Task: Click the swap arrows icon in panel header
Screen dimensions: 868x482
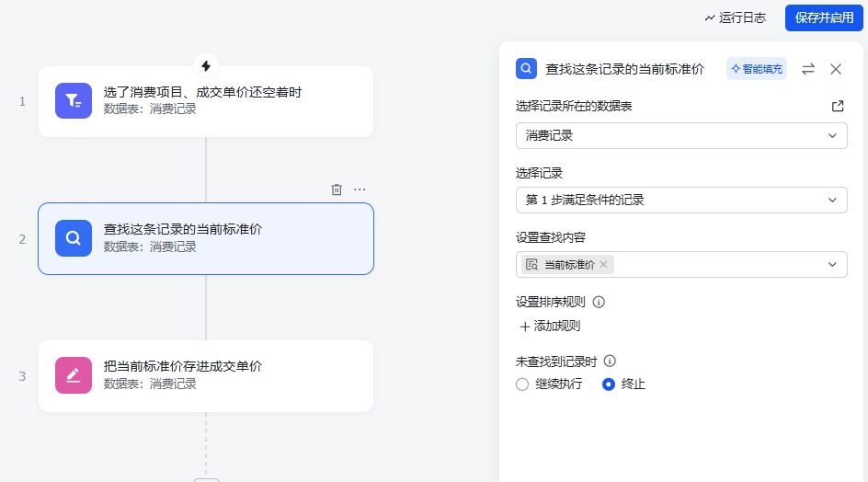Action: point(808,69)
